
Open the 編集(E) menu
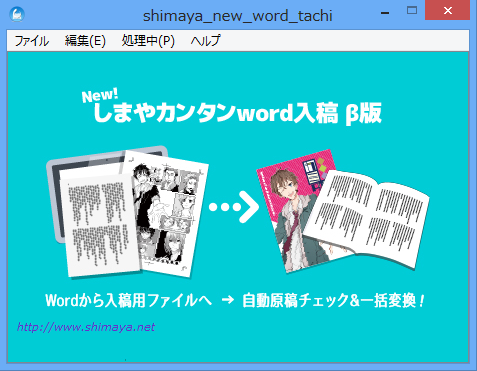point(85,41)
